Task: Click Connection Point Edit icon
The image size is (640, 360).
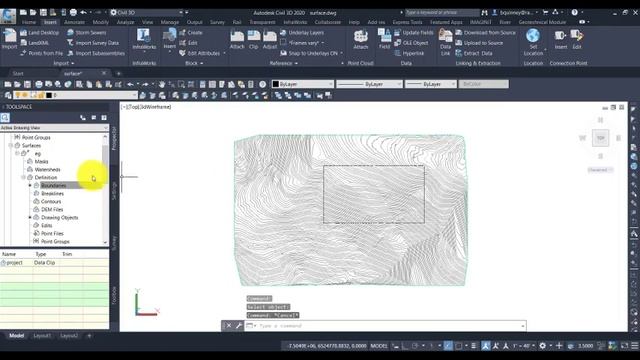Action: tap(577, 39)
